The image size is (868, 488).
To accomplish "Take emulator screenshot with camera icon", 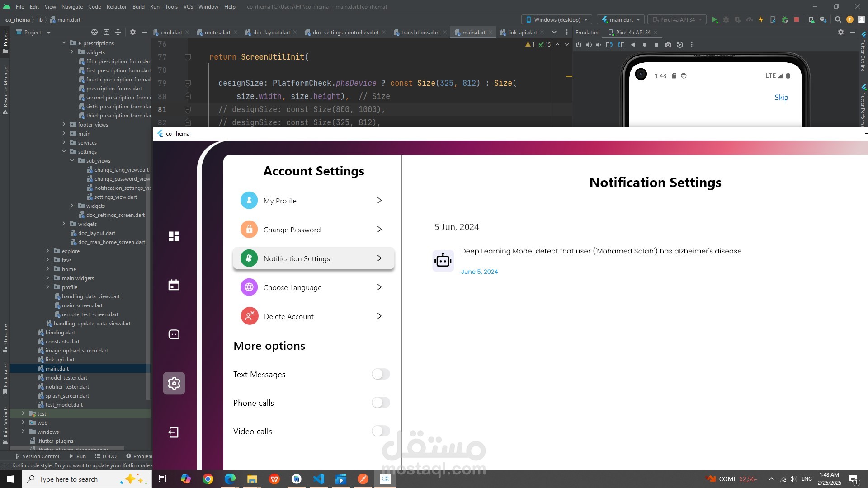I will click(x=668, y=45).
